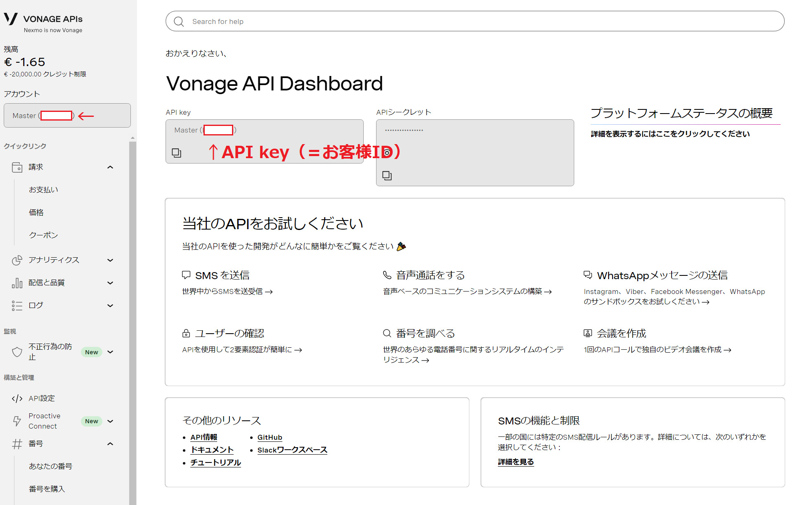
Task: Click the phone icon for 音声通話をする
Action: click(x=387, y=275)
